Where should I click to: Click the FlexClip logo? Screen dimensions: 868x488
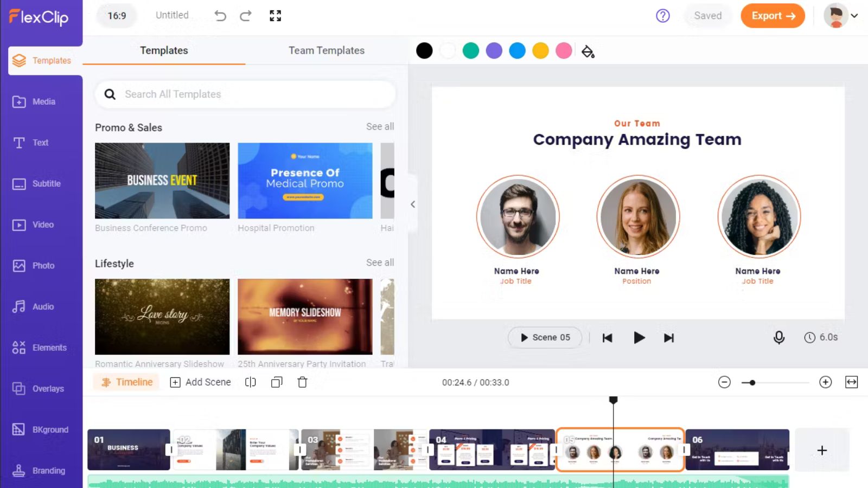(x=39, y=17)
